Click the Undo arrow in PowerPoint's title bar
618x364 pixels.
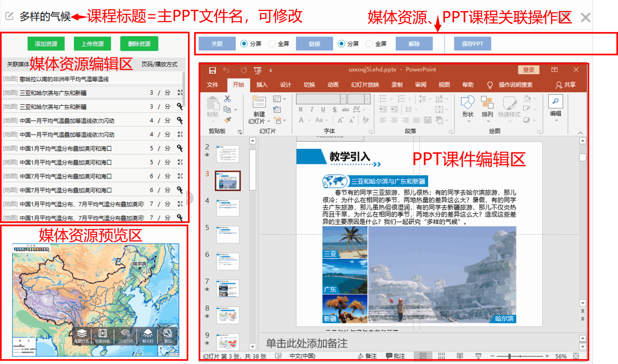point(226,70)
